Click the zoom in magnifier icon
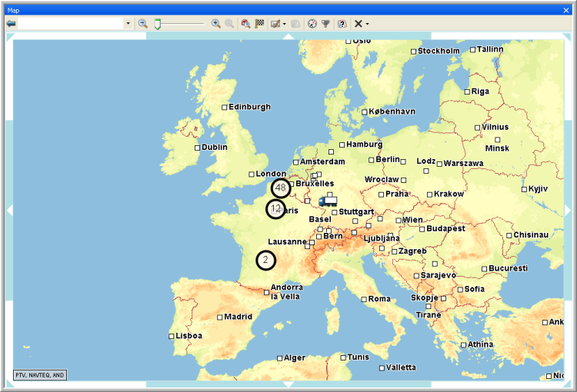Viewport: 577px width, 392px height. (x=216, y=24)
